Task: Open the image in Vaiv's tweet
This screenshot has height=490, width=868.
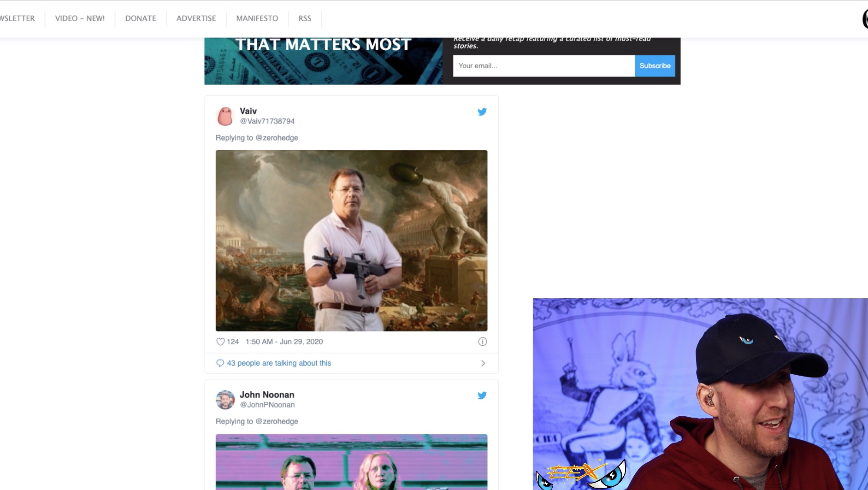Action: (x=351, y=240)
